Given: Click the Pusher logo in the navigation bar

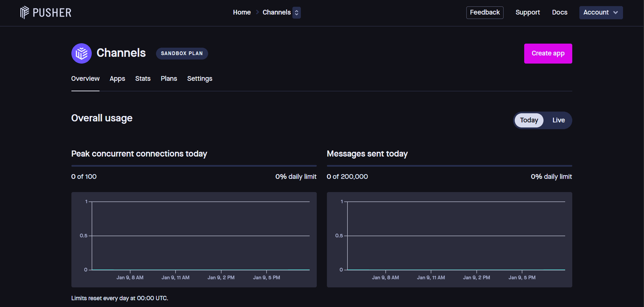Looking at the screenshot, I should (x=46, y=13).
